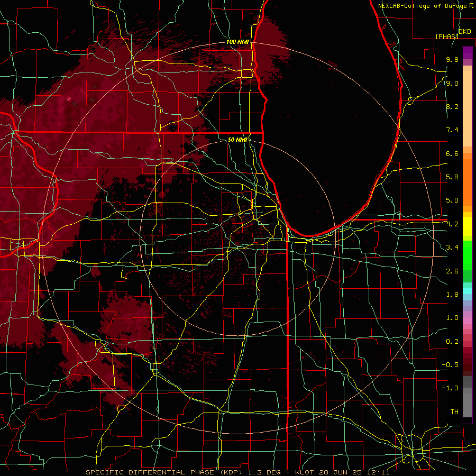Click the purple top segment of the colorbar
Viewport: 476px width, 476px height.
pos(467,53)
